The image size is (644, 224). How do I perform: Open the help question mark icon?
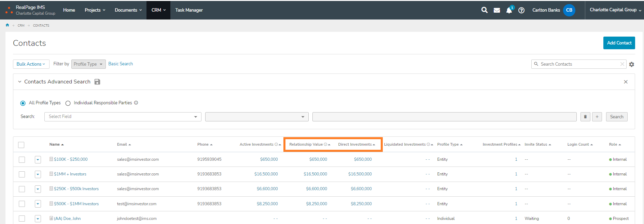[521, 10]
